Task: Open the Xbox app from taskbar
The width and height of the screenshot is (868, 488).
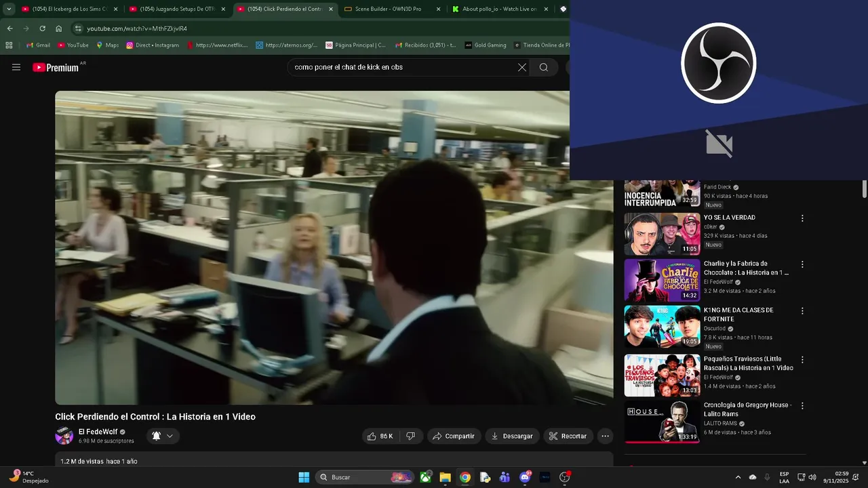Action: pos(426,477)
